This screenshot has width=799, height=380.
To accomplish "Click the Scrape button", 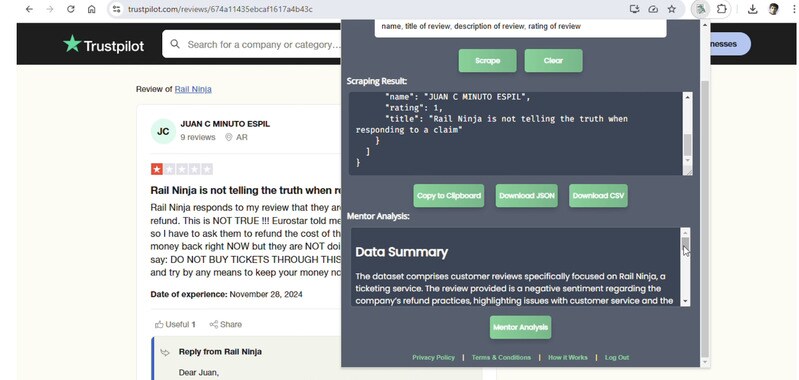I will pos(487,61).
